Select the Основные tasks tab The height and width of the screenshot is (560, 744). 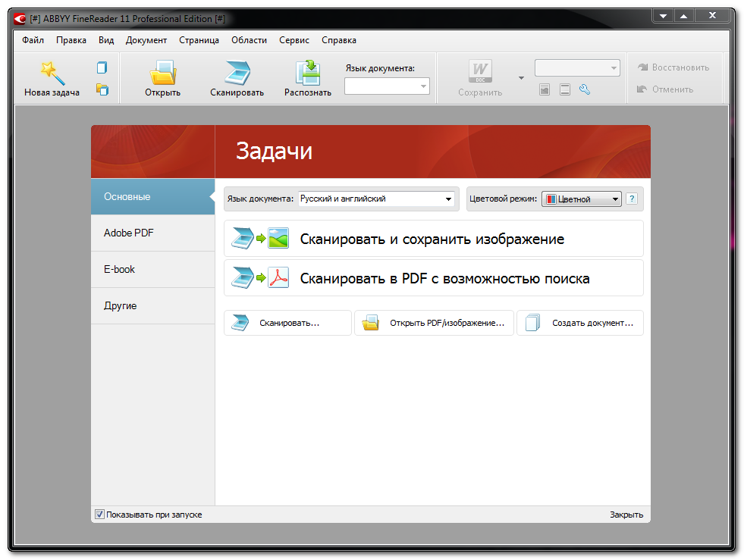(152, 197)
